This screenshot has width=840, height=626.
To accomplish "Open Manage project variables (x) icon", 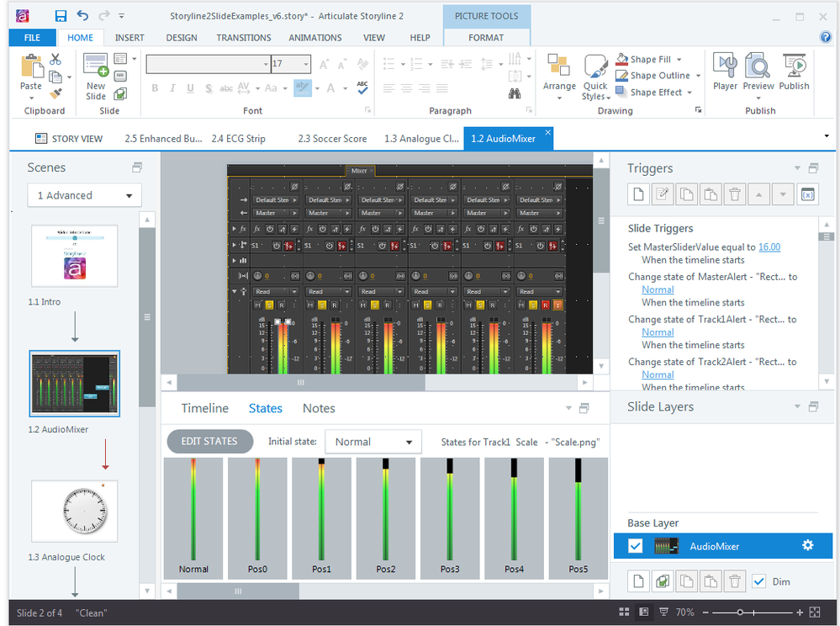I will [808, 194].
